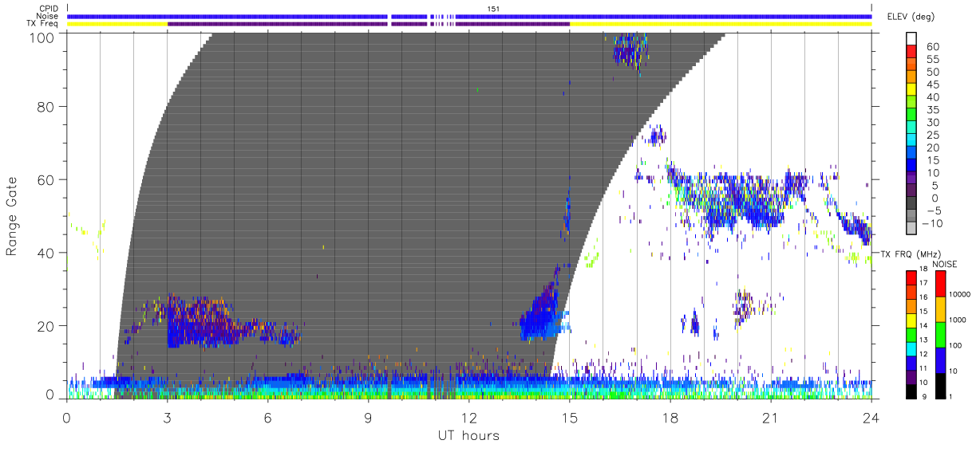The image size is (980, 452).
Task: Click the 'NOISE' colorbar title
Action: [x=943, y=264]
